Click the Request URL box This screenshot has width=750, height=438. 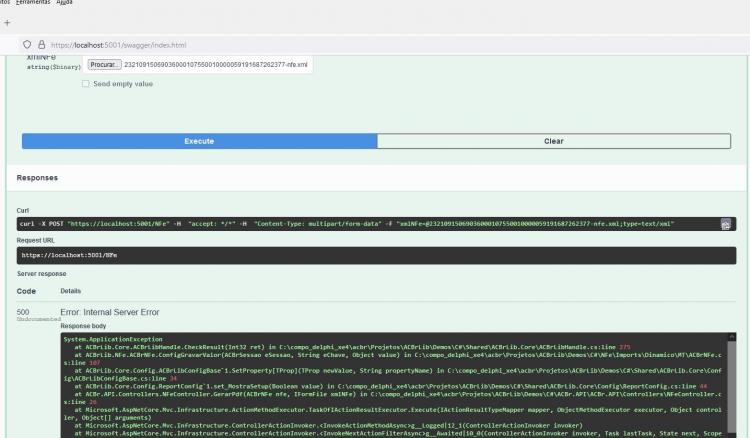tap(376, 255)
